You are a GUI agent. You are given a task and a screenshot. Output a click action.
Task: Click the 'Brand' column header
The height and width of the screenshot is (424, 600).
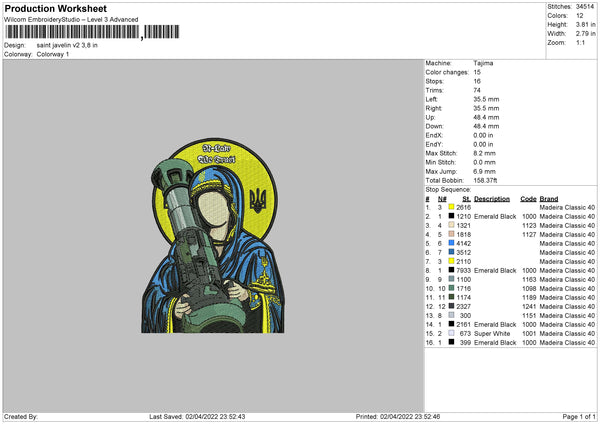(x=549, y=199)
